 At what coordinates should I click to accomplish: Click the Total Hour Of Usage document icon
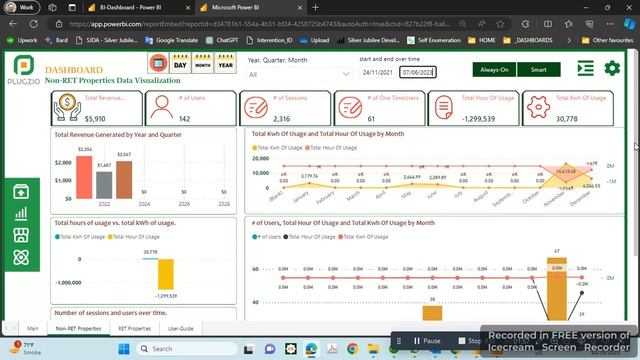click(444, 107)
